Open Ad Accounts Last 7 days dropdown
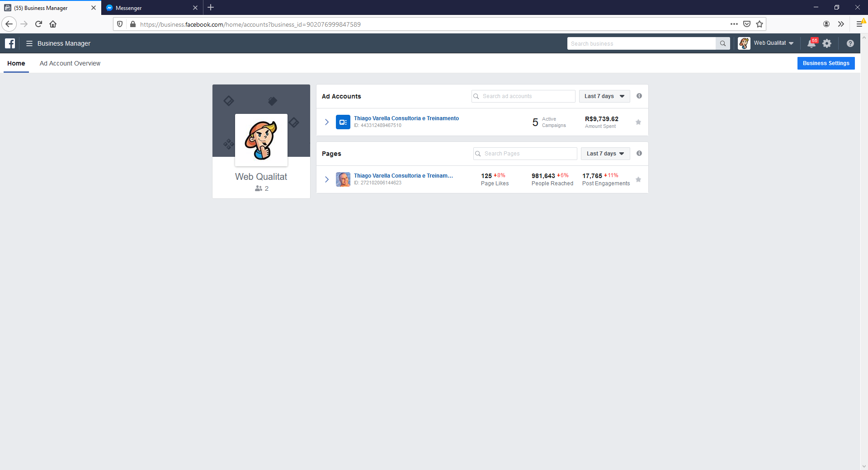Image resolution: width=868 pixels, height=470 pixels. [604, 96]
